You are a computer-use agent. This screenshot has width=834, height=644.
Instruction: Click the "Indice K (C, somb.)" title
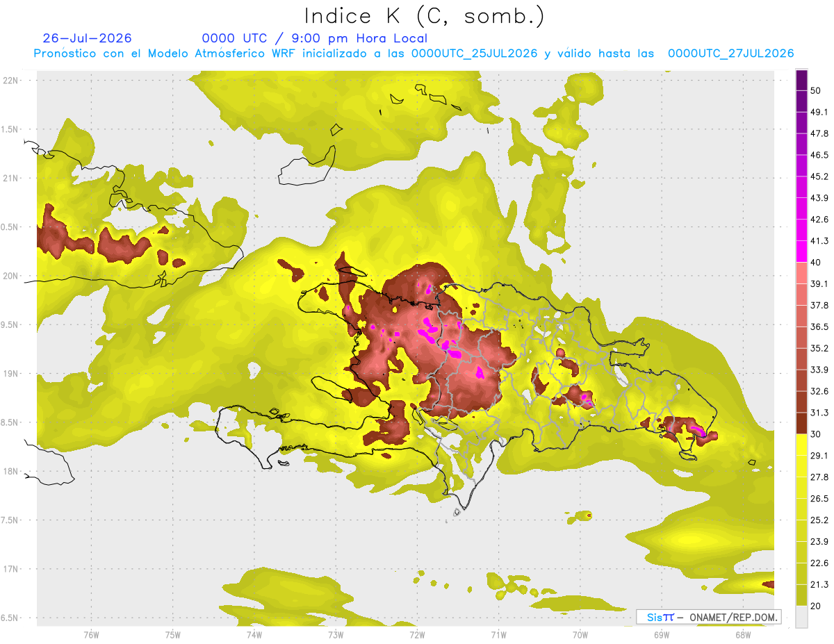(x=424, y=16)
